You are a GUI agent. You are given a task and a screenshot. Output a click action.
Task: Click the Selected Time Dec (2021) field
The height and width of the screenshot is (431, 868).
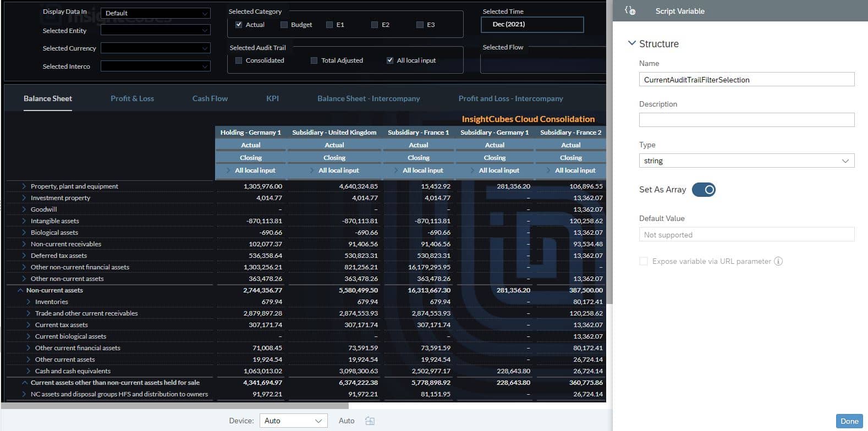(x=532, y=24)
